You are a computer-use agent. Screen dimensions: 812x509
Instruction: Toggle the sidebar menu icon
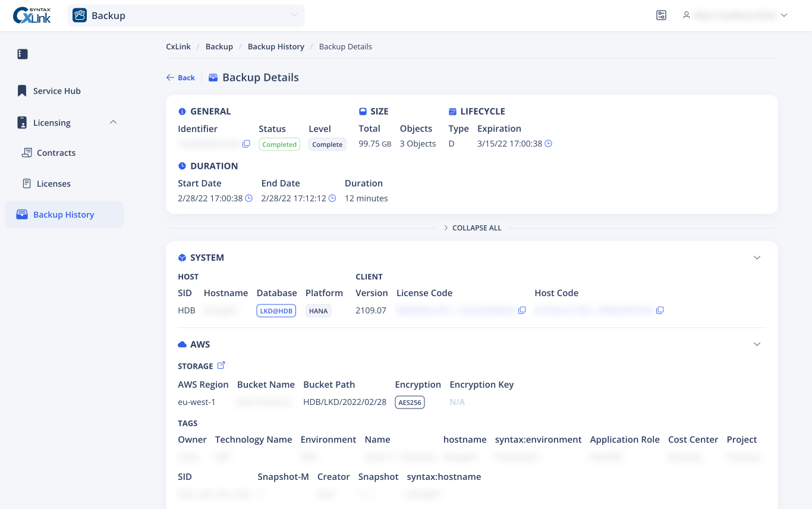(x=23, y=54)
